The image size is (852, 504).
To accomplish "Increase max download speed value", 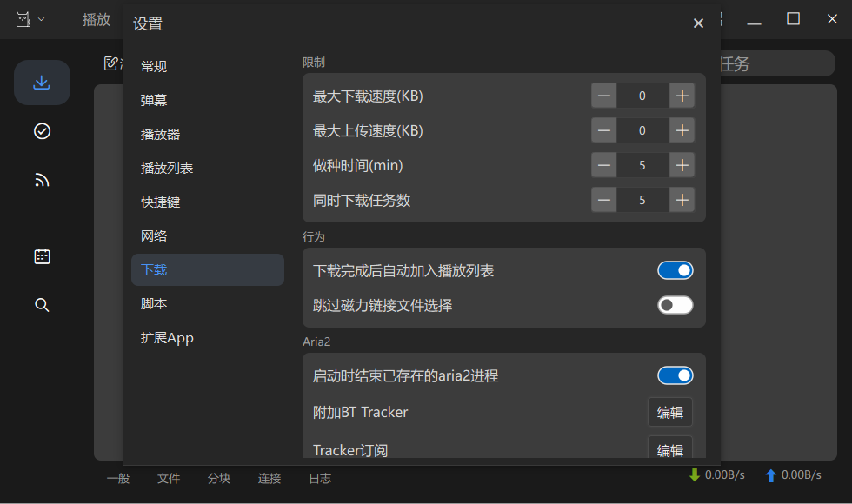I will click(x=682, y=96).
